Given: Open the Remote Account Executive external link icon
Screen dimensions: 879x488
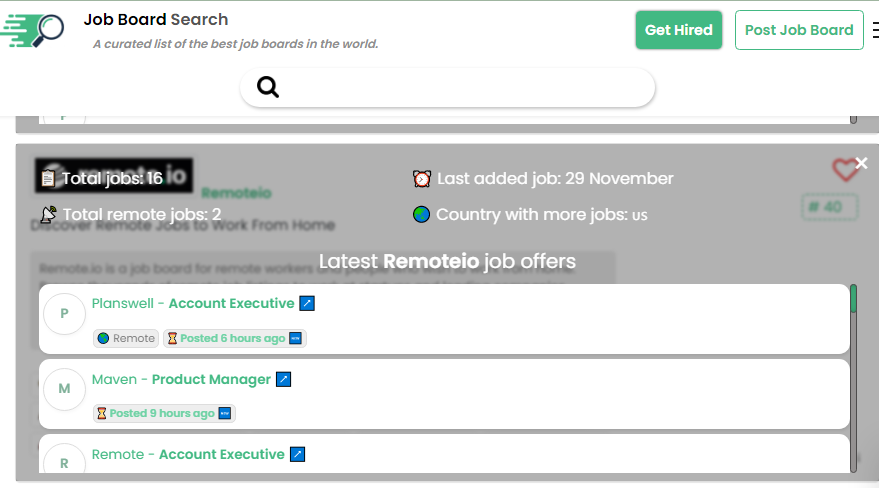Looking at the screenshot, I should point(297,454).
